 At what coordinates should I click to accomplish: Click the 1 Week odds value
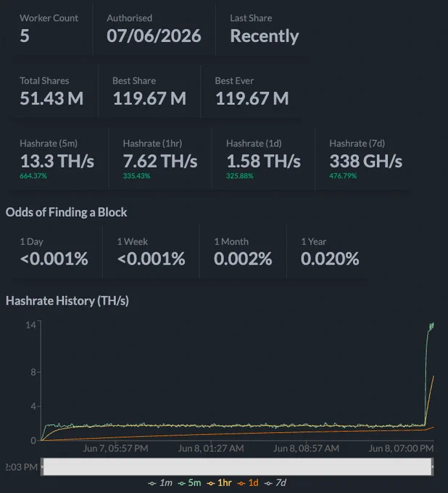pos(152,259)
